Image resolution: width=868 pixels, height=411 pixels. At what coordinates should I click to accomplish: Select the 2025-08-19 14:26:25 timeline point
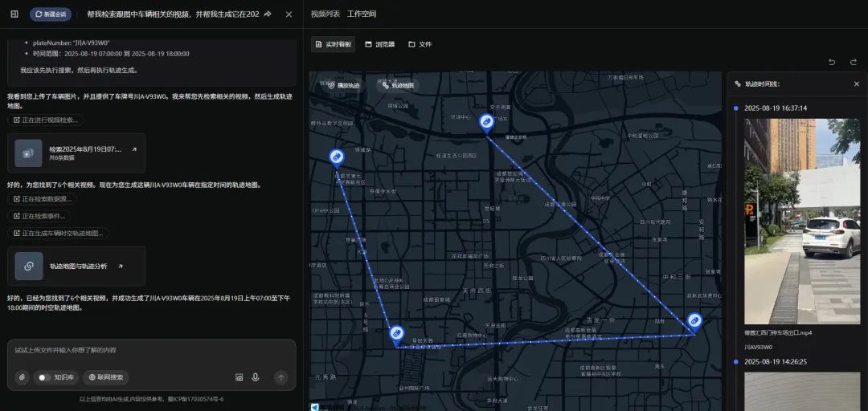pos(776,362)
